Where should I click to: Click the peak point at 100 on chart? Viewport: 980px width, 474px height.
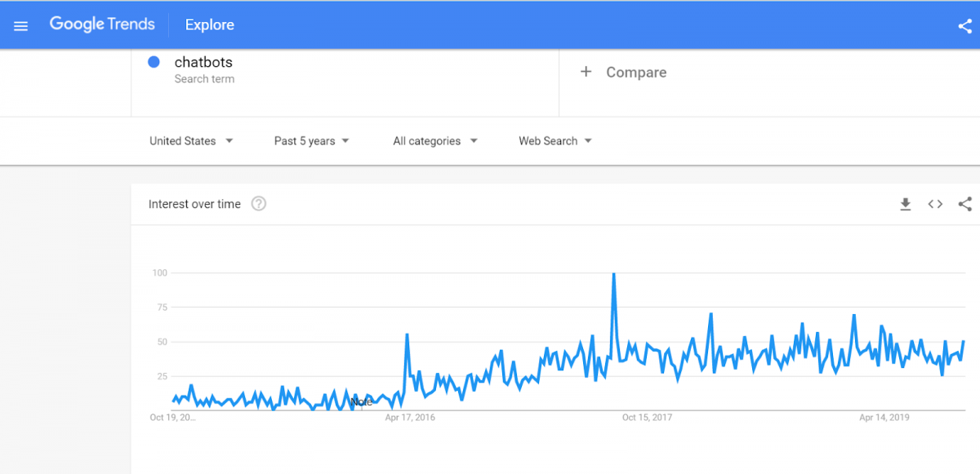tap(613, 274)
